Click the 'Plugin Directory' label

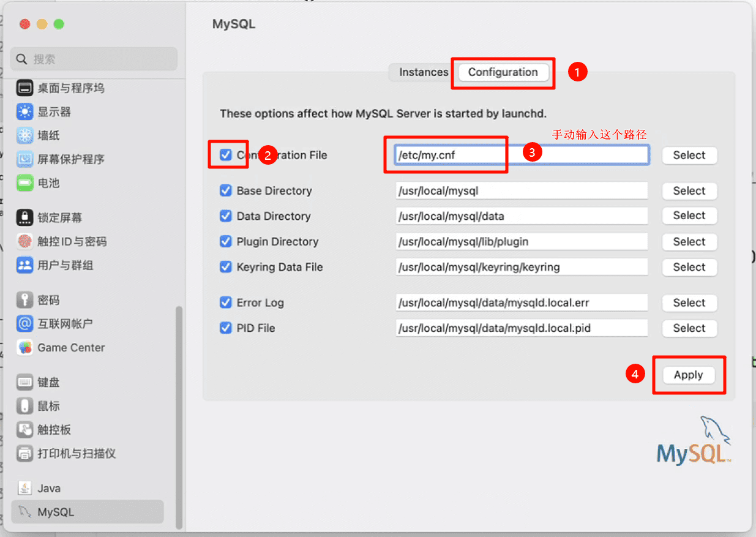click(x=277, y=241)
